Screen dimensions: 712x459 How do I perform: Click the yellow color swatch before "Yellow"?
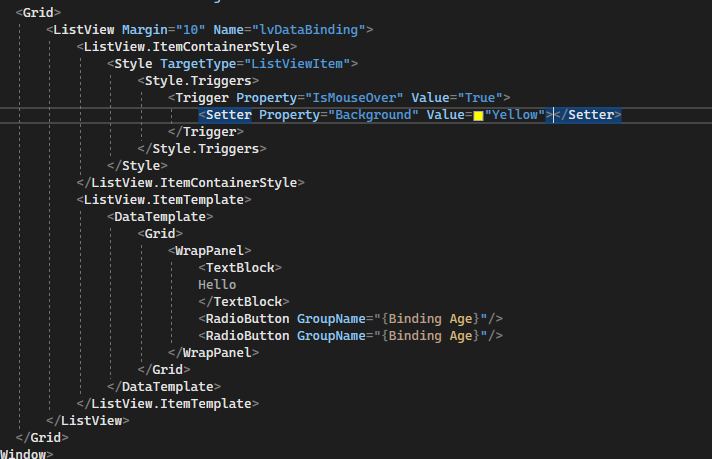[478, 116]
